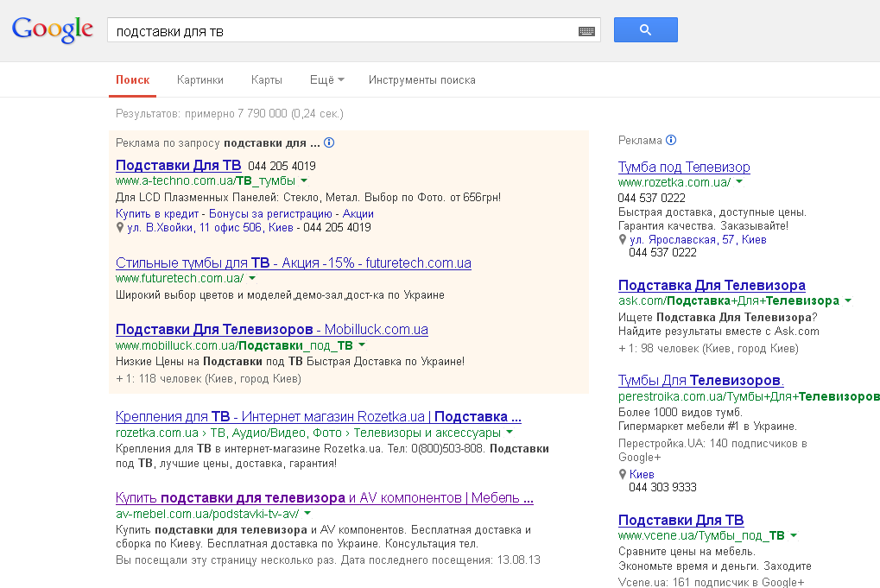
Task: Click map pin icon near ул. Ярославская address
Action: [623, 239]
